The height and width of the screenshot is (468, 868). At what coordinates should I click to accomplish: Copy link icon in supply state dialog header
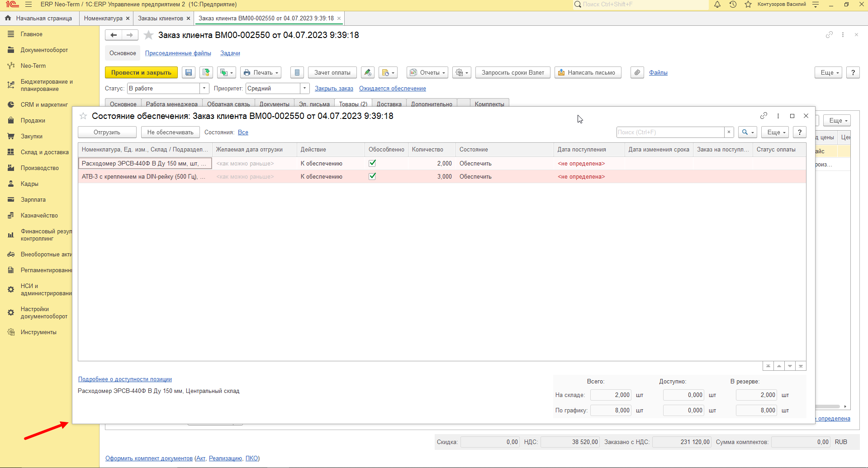pyautogui.click(x=764, y=116)
